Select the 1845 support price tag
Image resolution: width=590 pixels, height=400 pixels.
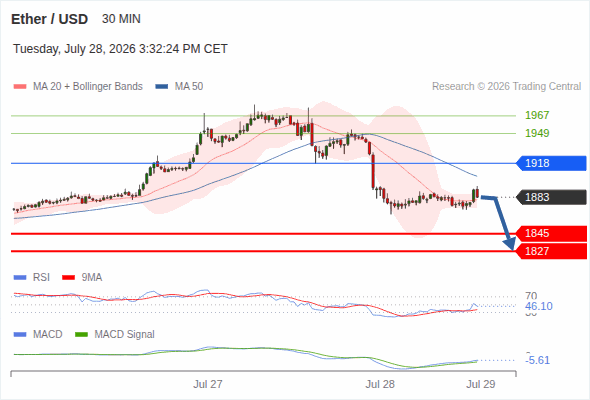[551, 233]
